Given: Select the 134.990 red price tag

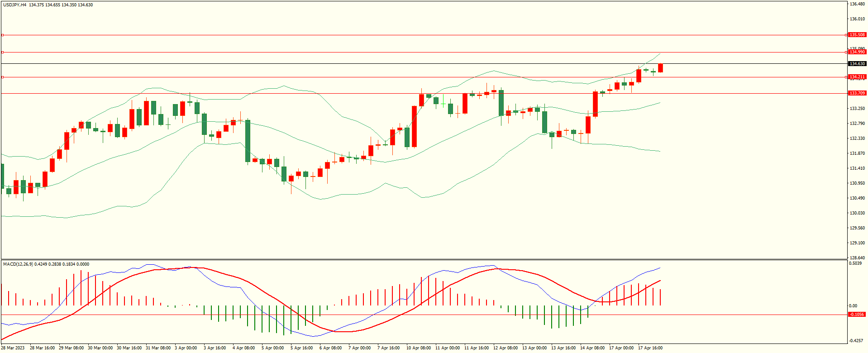Looking at the screenshot, I should coord(857,52).
